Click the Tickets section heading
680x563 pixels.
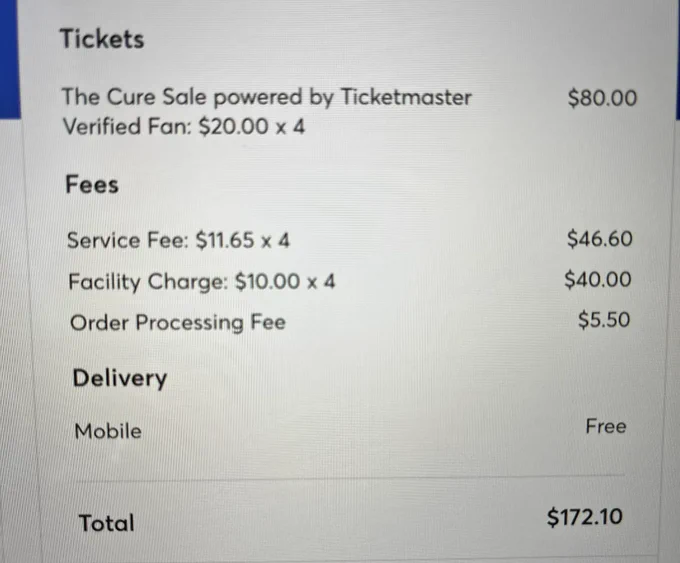pos(102,39)
